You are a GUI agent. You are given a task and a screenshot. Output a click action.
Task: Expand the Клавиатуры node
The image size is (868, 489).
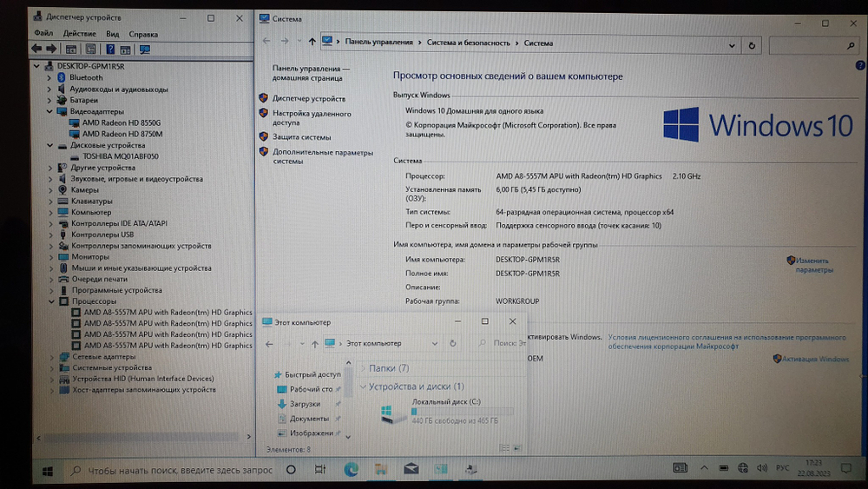50,201
